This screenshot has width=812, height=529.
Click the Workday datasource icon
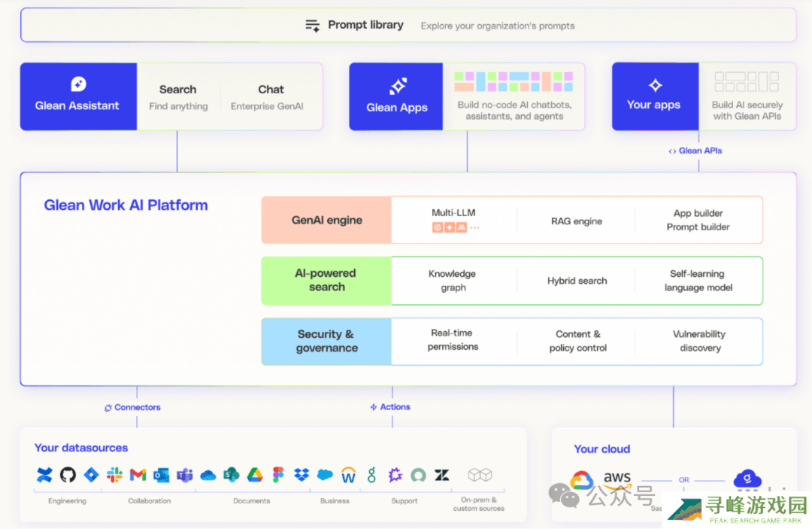[349, 475]
